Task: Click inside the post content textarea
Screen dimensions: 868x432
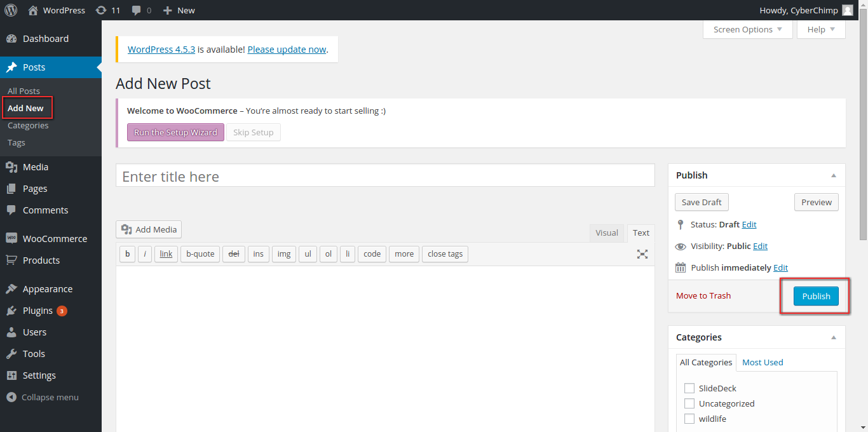Action: coord(385,349)
